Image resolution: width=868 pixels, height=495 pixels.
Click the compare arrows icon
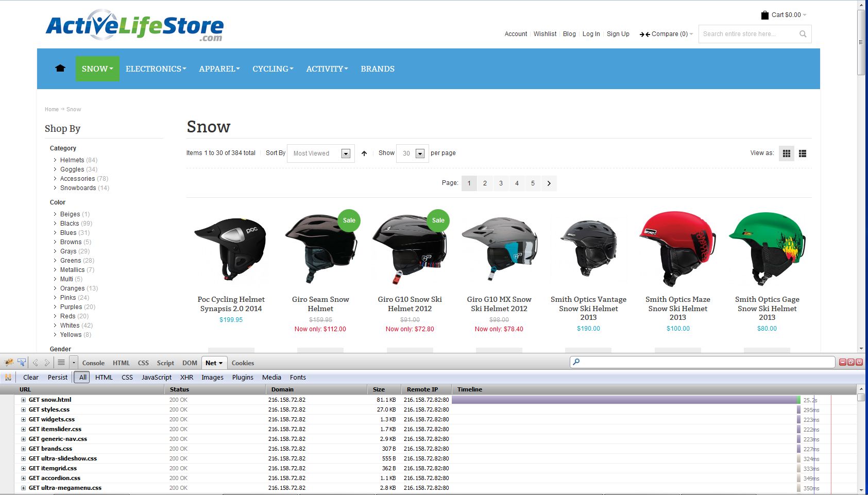click(644, 34)
